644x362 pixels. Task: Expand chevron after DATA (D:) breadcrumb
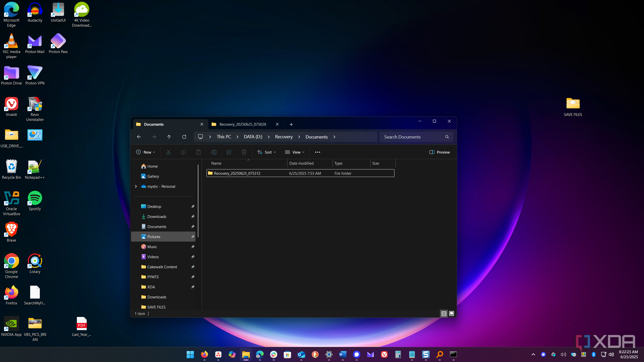269,137
